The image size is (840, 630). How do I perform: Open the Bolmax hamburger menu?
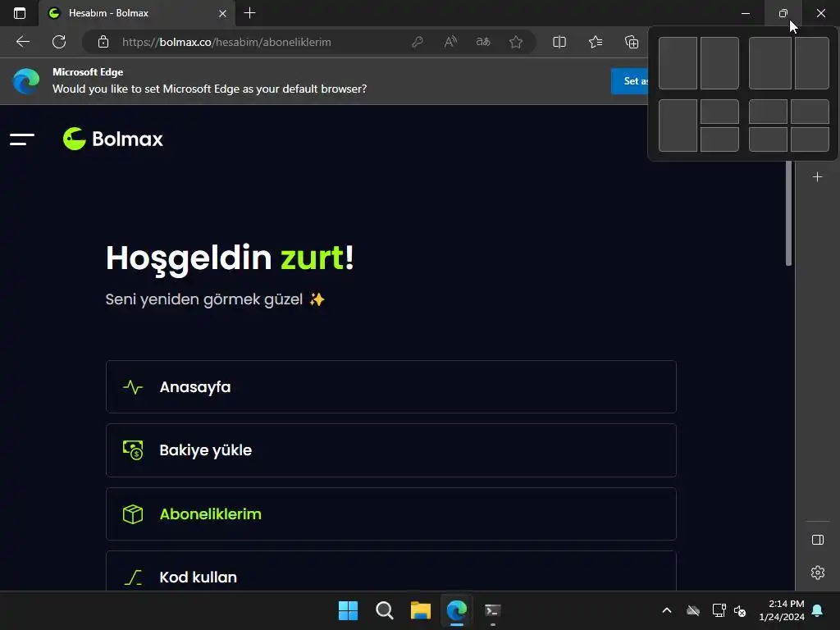tap(22, 139)
